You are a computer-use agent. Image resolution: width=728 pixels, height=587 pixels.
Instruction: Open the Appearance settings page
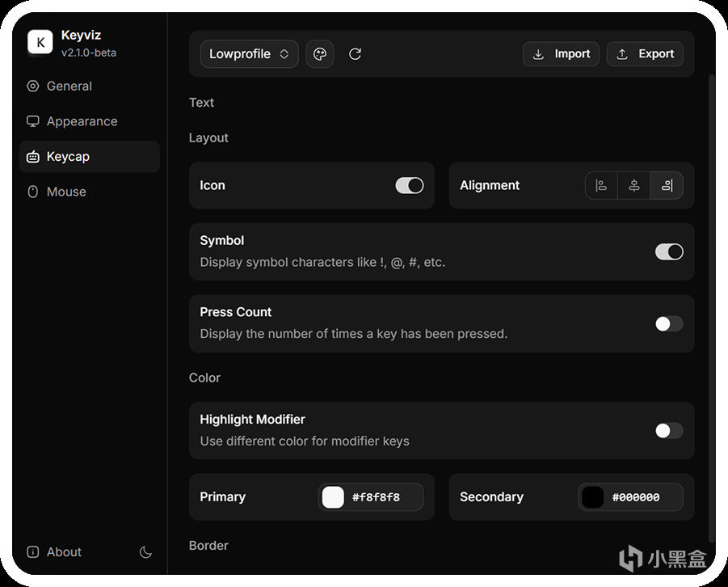[89, 121]
